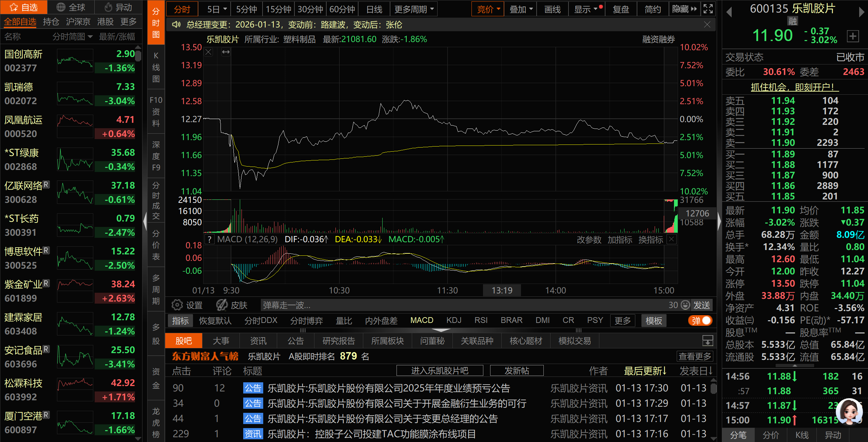Open the 皮肤 skin icon
Image resolution: width=868 pixels, height=442 pixels.
point(222,305)
